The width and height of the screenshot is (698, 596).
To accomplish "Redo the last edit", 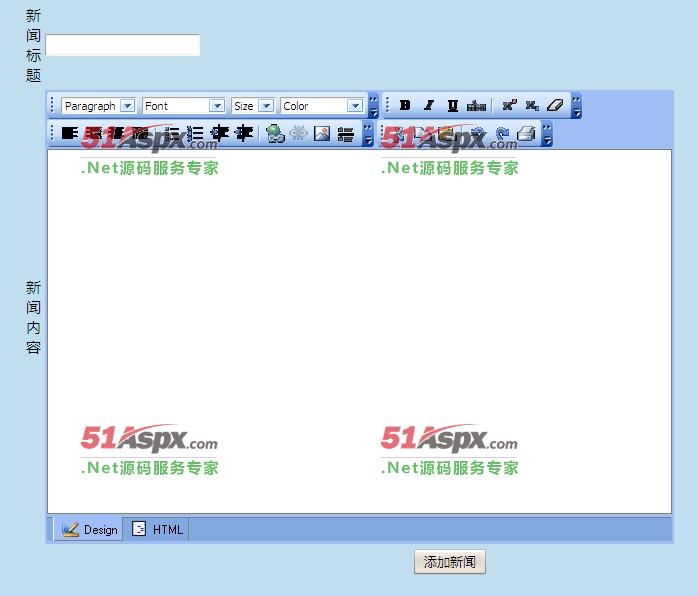I will [x=503, y=133].
